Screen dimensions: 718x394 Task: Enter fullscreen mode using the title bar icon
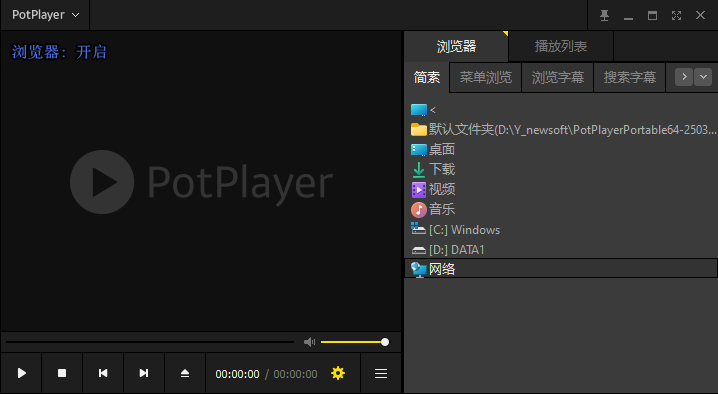pos(676,15)
